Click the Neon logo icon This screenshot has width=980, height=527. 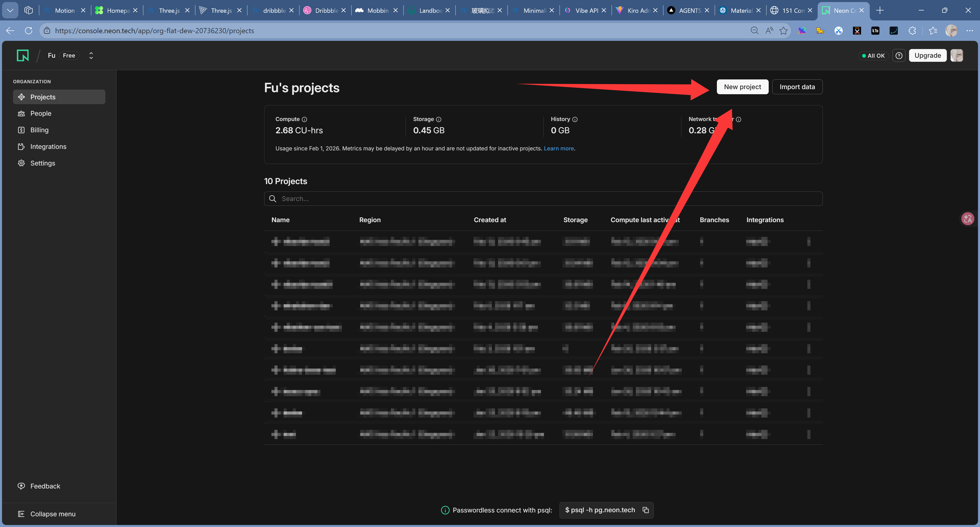click(23, 56)
